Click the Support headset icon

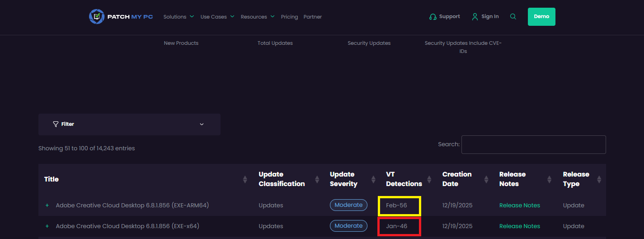point(432,17)
